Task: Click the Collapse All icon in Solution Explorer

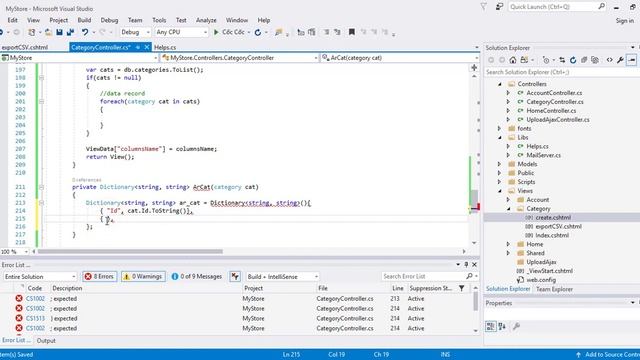Action: point(584,60)
